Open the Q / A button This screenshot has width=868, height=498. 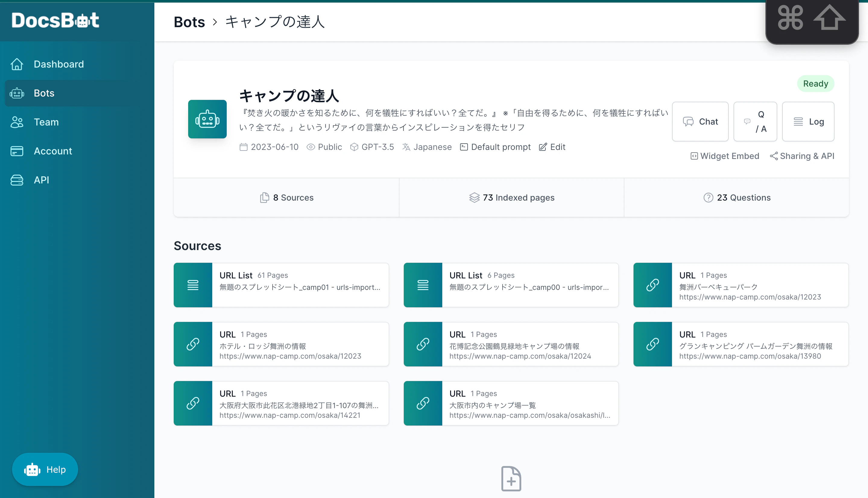(755, 122)
